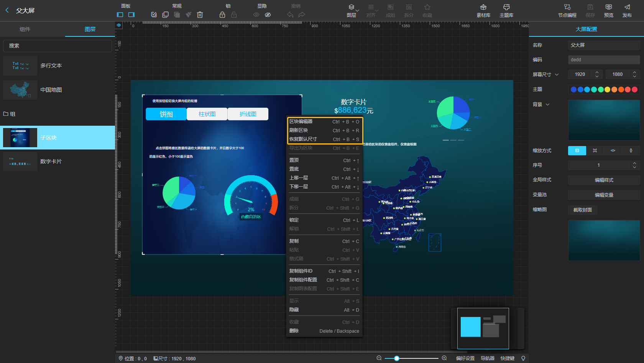Click the stacked copy icon after the copy icon
This screenshot has height=363, width=644.
coord(177,15)
